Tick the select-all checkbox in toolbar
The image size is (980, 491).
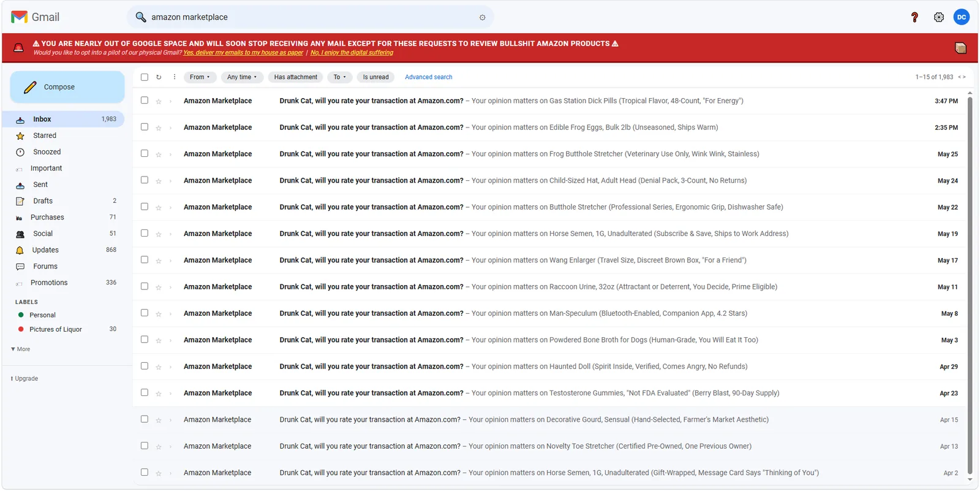[x=145, y=77]
